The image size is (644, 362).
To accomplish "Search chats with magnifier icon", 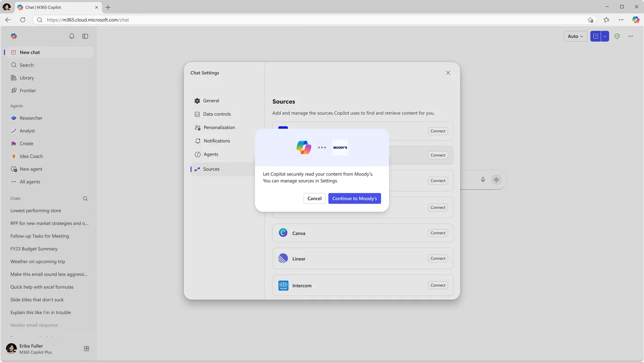I will coord(85,199).
